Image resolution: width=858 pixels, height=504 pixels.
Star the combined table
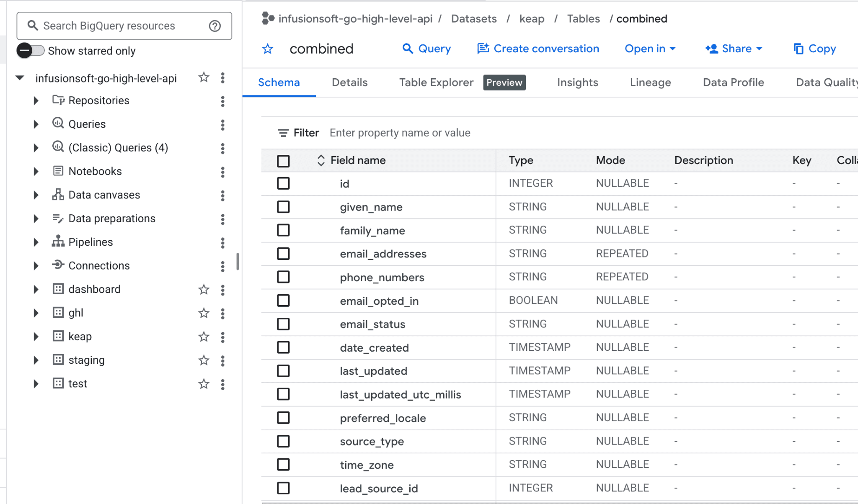point(268,49)
